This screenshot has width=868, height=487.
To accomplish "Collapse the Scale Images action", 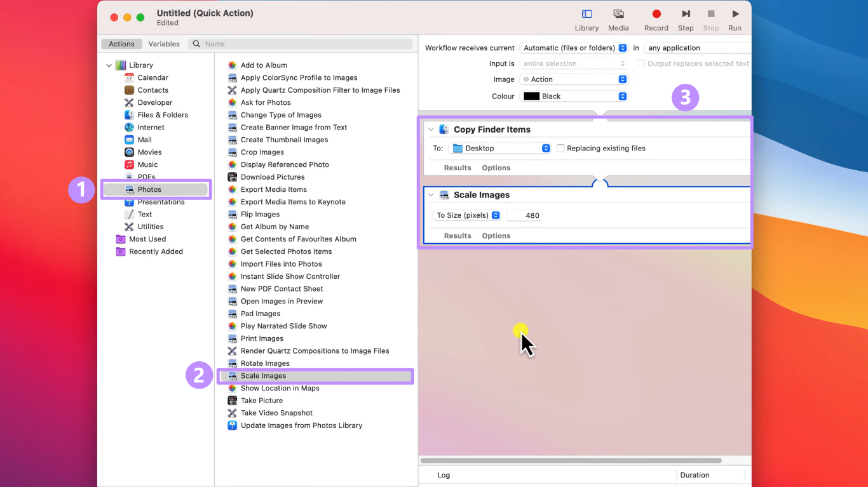I will [431, 195].
